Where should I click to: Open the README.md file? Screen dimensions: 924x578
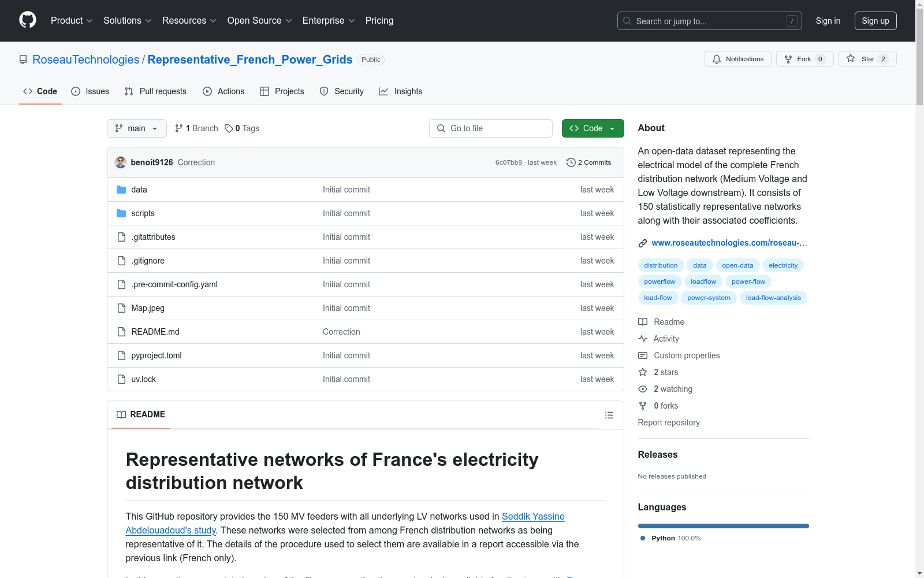pos(155,332)
